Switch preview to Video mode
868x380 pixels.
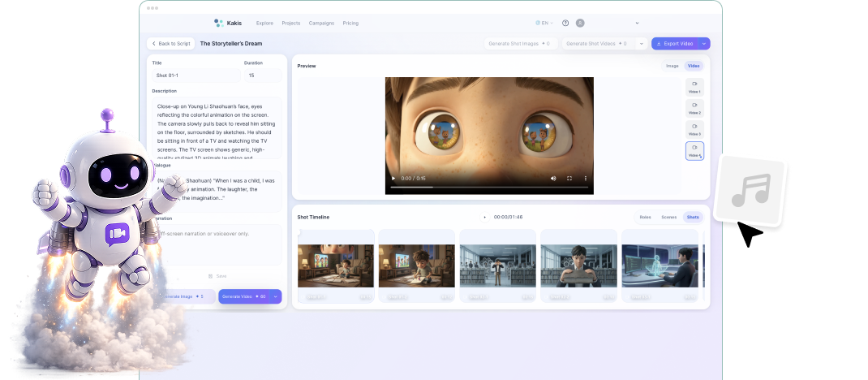pyautogui.click(x=694, y=66)
